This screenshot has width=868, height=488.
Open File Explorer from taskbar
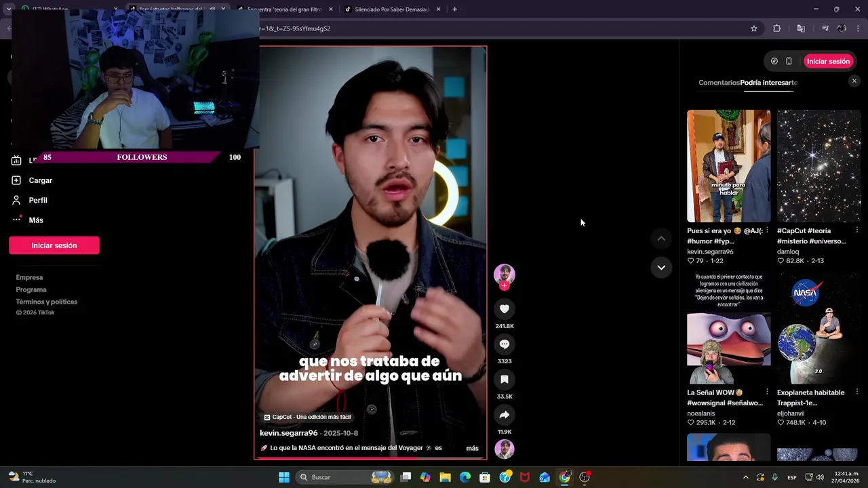click(x=445, y=477)
